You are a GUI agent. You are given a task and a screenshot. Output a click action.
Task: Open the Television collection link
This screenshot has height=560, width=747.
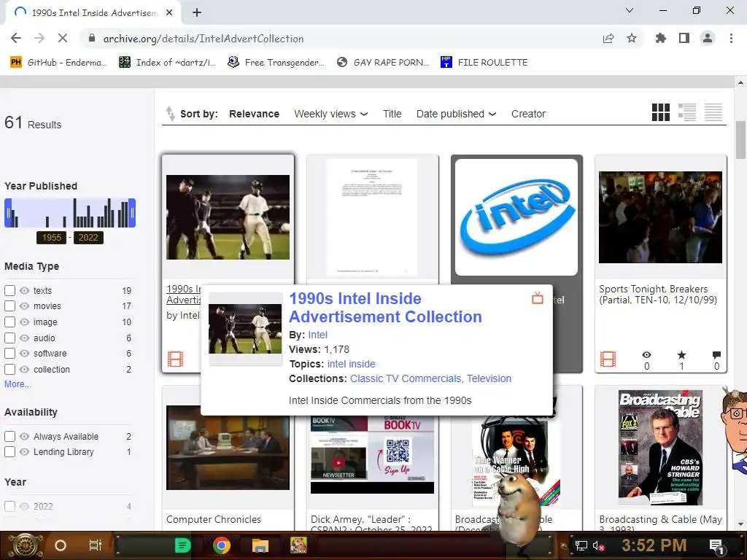coord(489,378)
